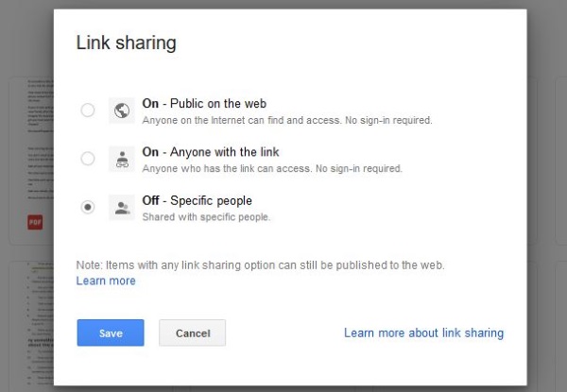
Task: Select the Anyone with the link radio button
Action: [x=88, y=159]
